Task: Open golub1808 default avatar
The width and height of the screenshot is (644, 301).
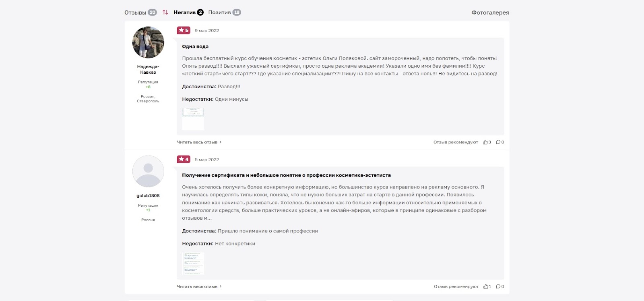Action: 148,171
